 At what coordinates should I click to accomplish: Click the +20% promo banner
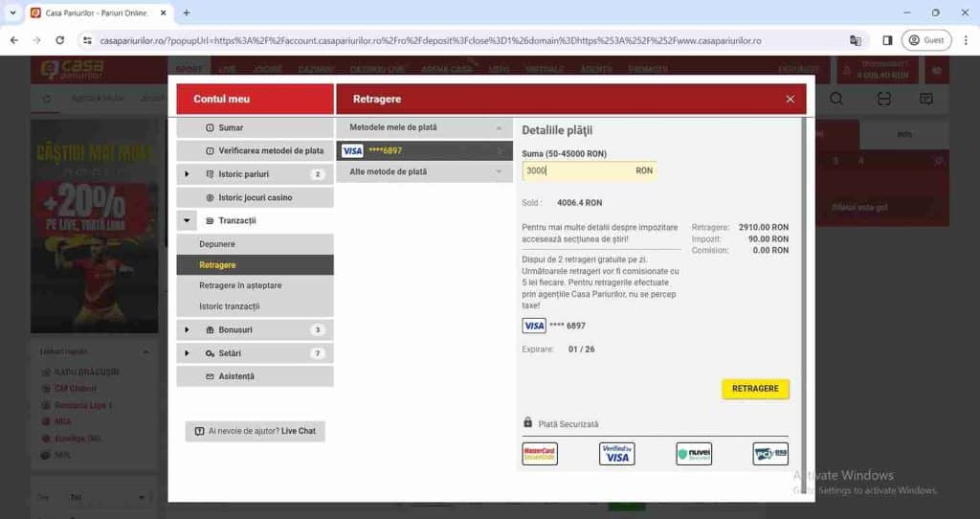coord(95,226)
